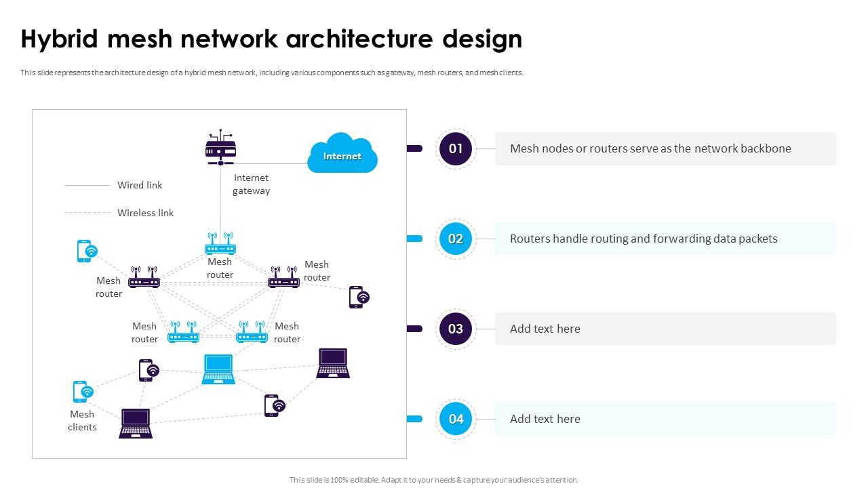The width and height of the screenshot is (868, 488).
Task: Select the Wireless link legend entry
Action: (x=144, y=213)
